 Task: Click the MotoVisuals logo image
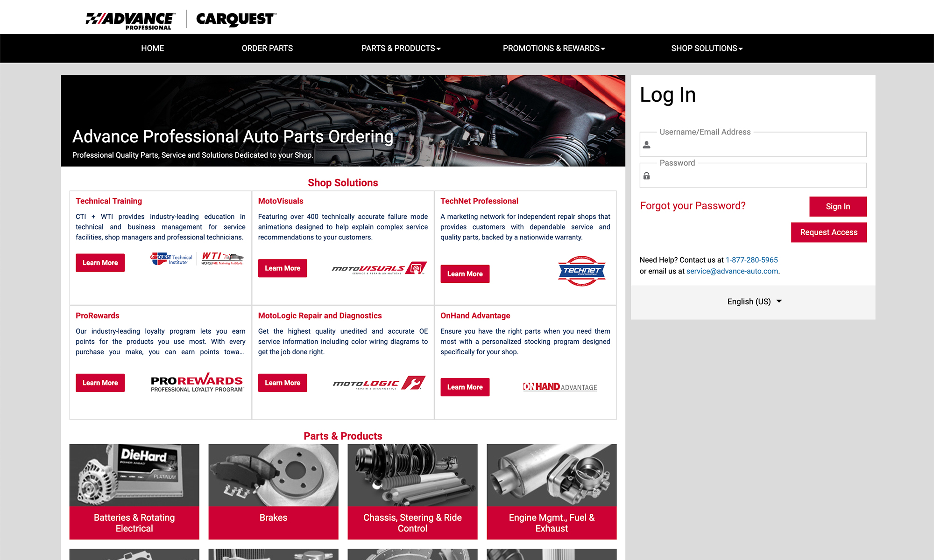379,268
